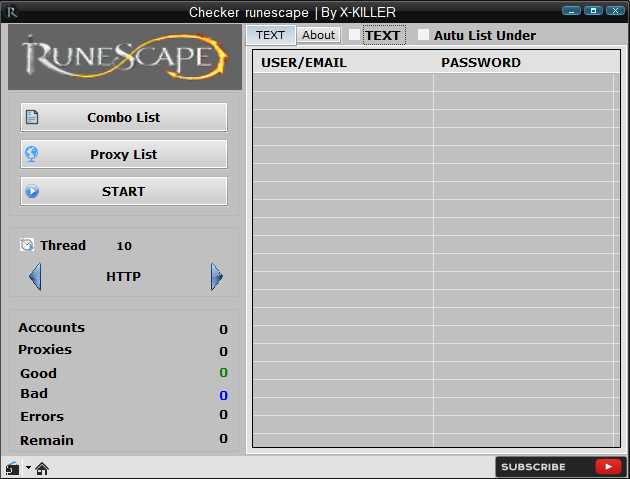
Task: Click the globe icon on Proxy List
Action: 32,154
